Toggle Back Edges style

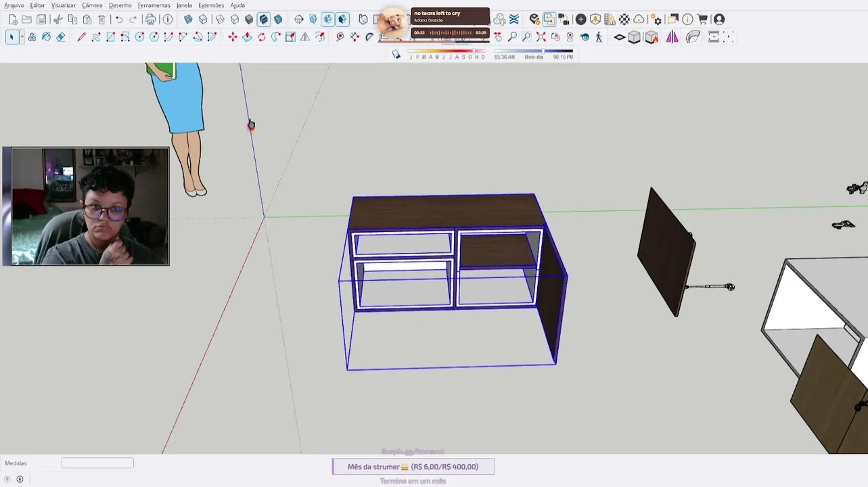[203, 20]
